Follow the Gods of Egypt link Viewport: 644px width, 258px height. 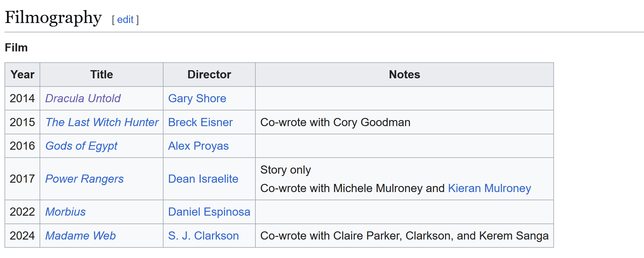click(81, 146)
